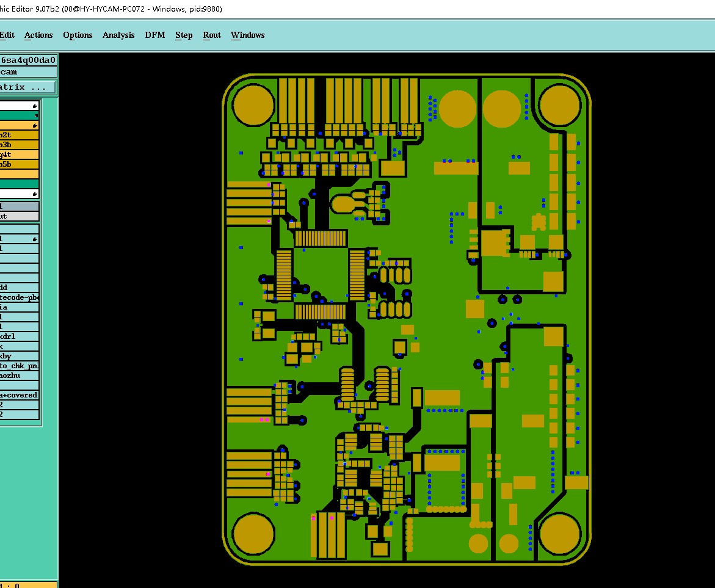The height and width of the screenshot is (588, 715).
Task: Select the to_chk_pn layer row
Action: [x=19, y=366]
